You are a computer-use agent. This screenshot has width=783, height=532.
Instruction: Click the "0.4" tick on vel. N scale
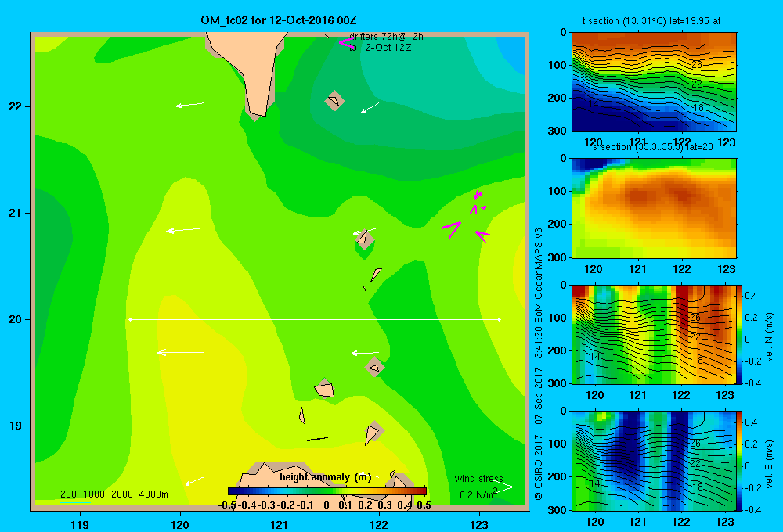[751, 296]
